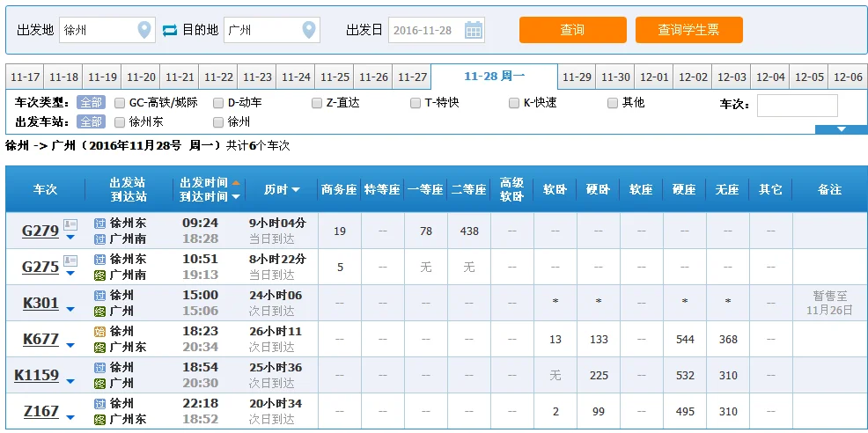Click K1159 硬座 count 532
Viewport: 868px width, 433px height.
click(685, 375)
